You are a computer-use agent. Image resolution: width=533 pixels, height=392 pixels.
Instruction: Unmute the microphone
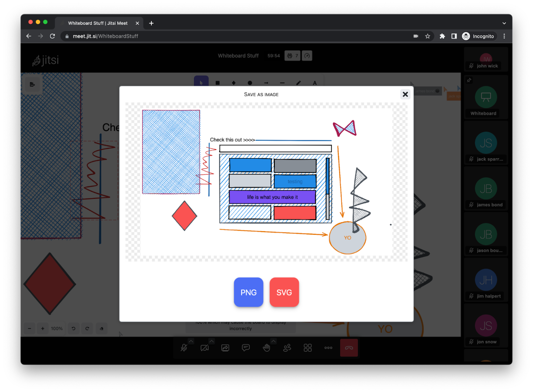tap(184, 348)
